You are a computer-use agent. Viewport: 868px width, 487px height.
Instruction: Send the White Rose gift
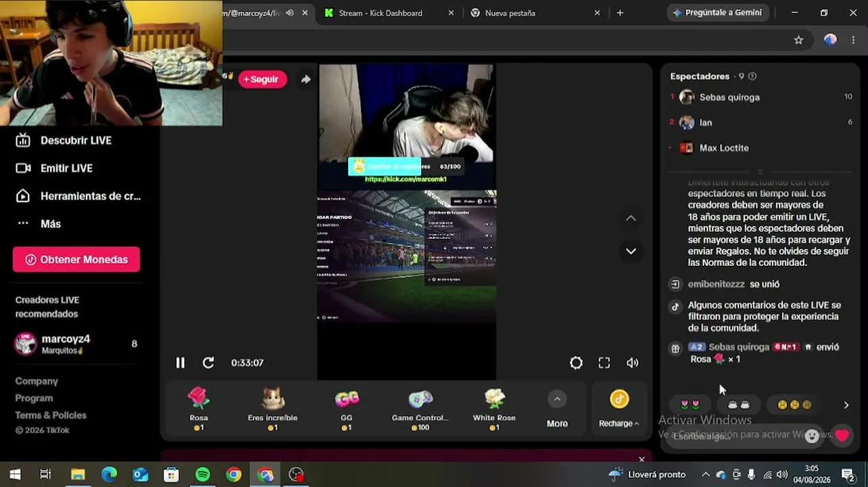(494, 409)
